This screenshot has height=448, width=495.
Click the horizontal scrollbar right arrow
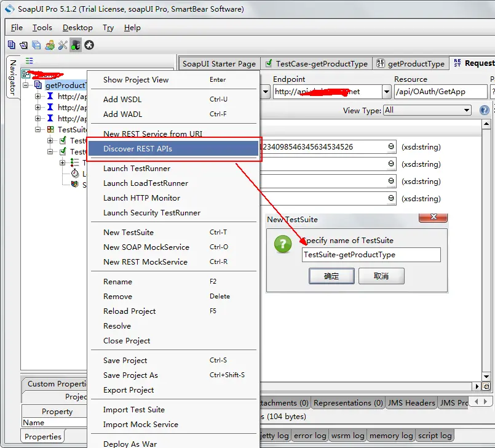click(x=477, y=386)
